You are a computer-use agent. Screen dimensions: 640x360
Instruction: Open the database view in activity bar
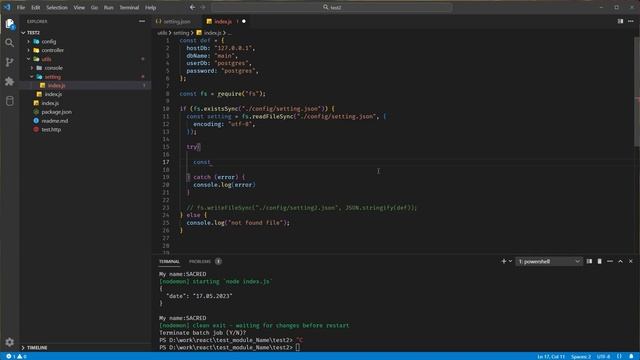pyautogui.click(x=9, y=101)
